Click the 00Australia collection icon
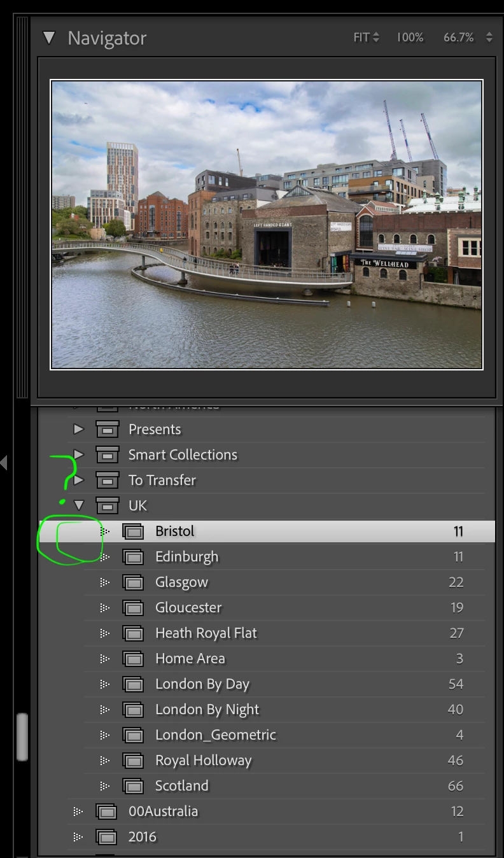 click(107, 812)
